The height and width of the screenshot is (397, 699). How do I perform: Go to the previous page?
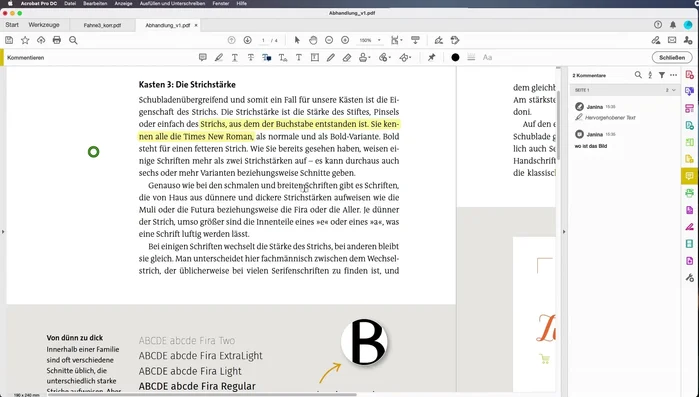[231, 40]
